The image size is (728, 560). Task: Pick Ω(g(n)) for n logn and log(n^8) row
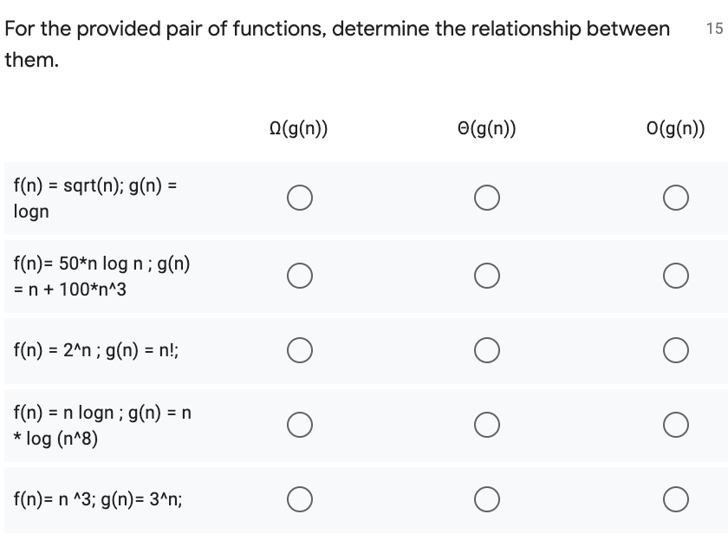pos(300,425)
